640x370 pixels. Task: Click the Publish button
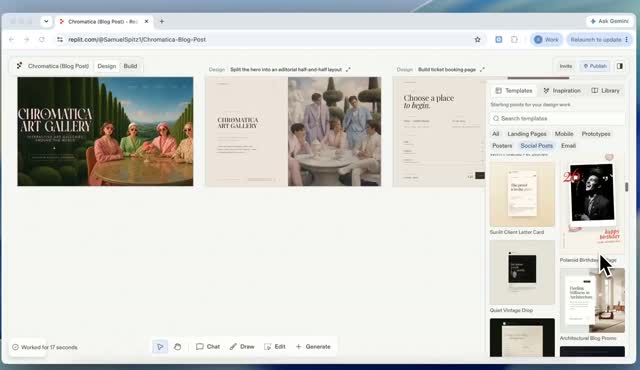[x=595, y=66]
